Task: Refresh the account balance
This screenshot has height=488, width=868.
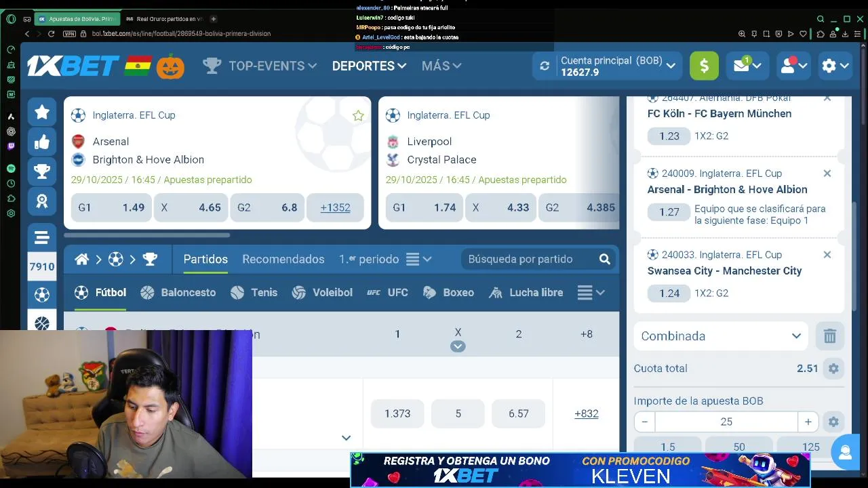Action: (545, 66)
